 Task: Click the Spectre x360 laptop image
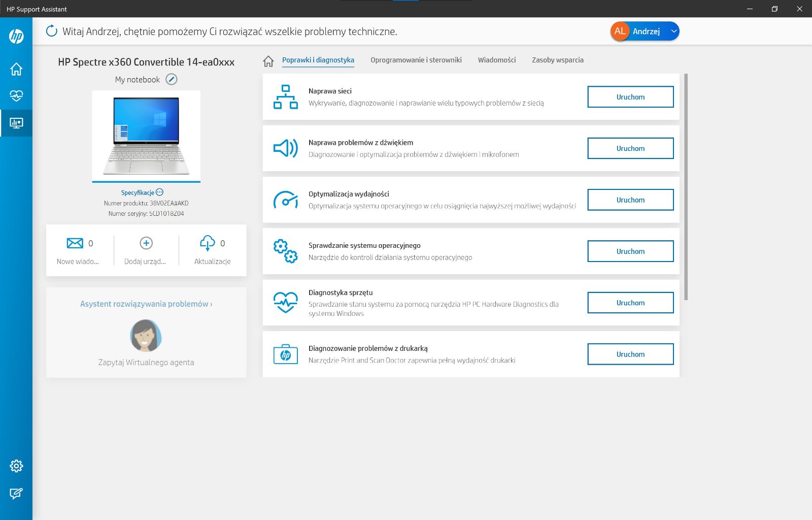tap(146, 136)
